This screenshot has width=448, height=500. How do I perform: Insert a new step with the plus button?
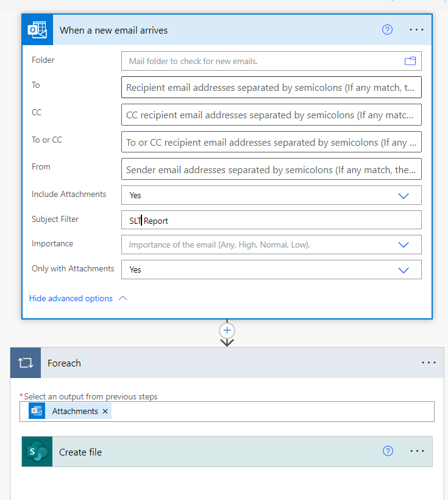click(227, 330)
